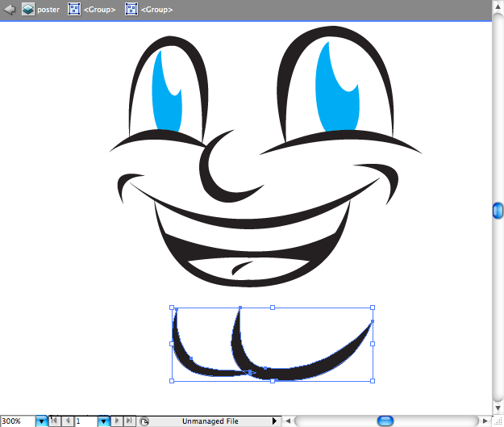
Task: Exit isolation mode with the back arrow
Action: point(10,9)
